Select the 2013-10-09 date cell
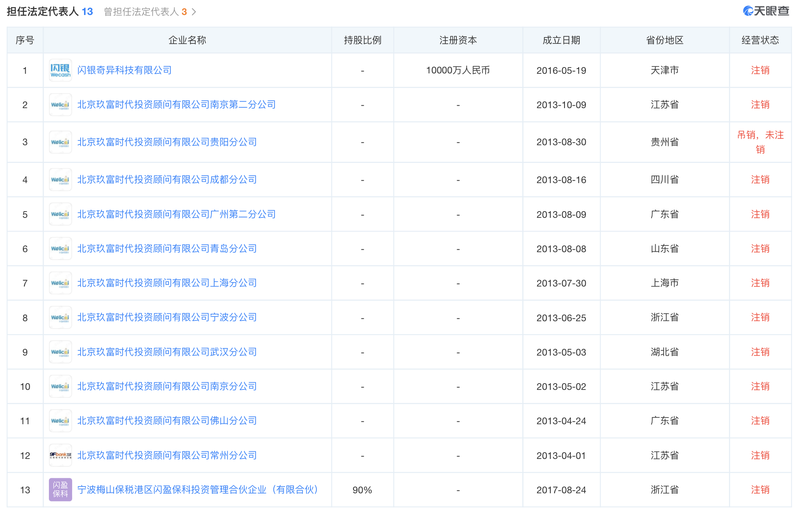The image size is (800, 513). point(561,105)
